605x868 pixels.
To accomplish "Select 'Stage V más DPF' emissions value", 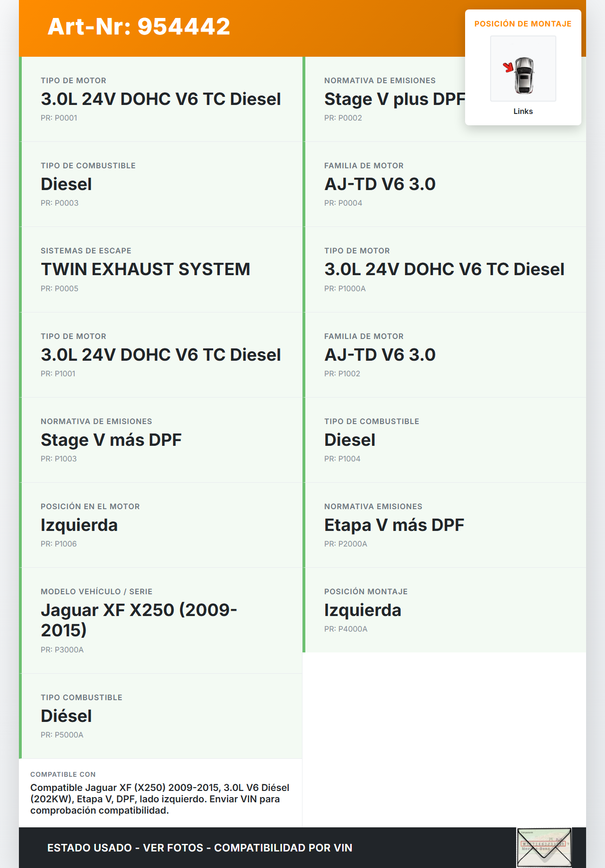I will click(x=111, y=440).
